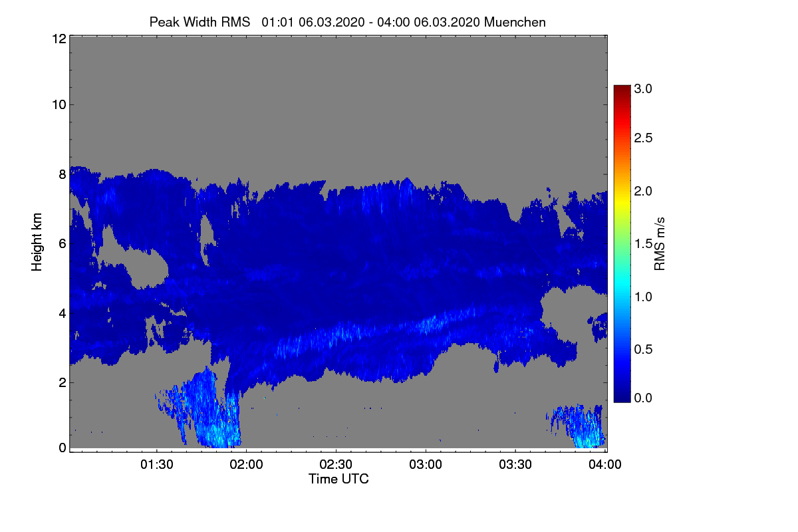Click the height axis value 4
Screen dimensions: 798x532
pyautogui.click(x=63, y=313)
